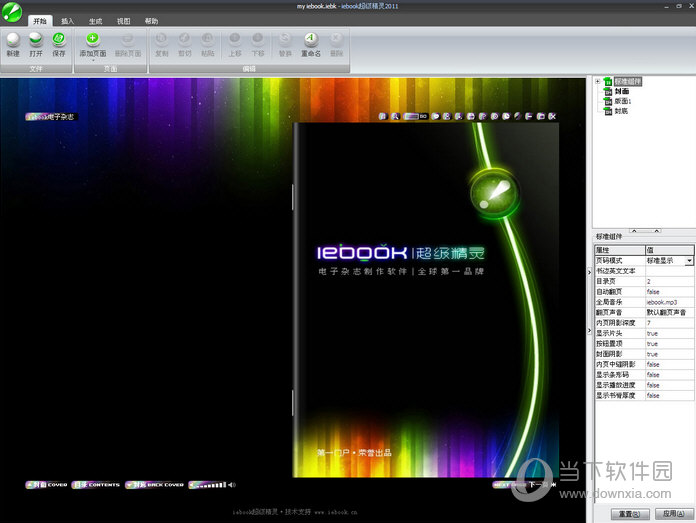696x523 pixels.
Task: Open the 生成 ribbon tab
Action: click(95, 20)
